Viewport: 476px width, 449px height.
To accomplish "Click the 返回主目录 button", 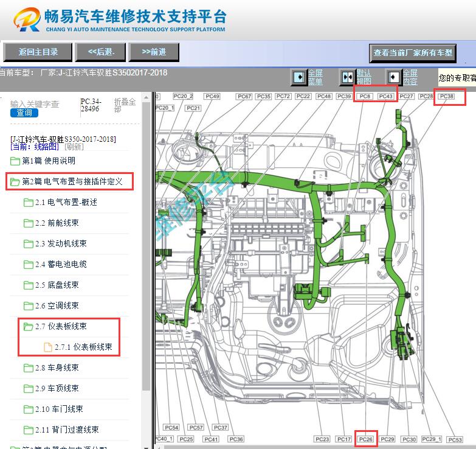I will point(38,52).
